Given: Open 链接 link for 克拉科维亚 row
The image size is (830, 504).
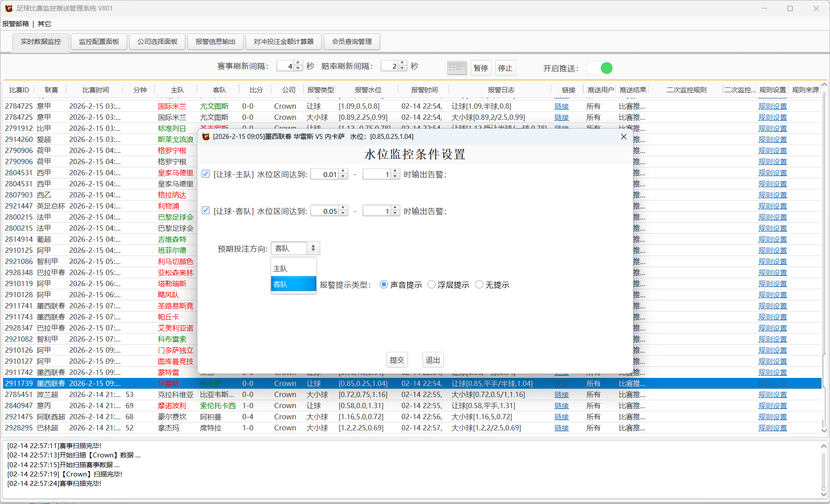Looking at the screenshot, I should coord(562,395).
